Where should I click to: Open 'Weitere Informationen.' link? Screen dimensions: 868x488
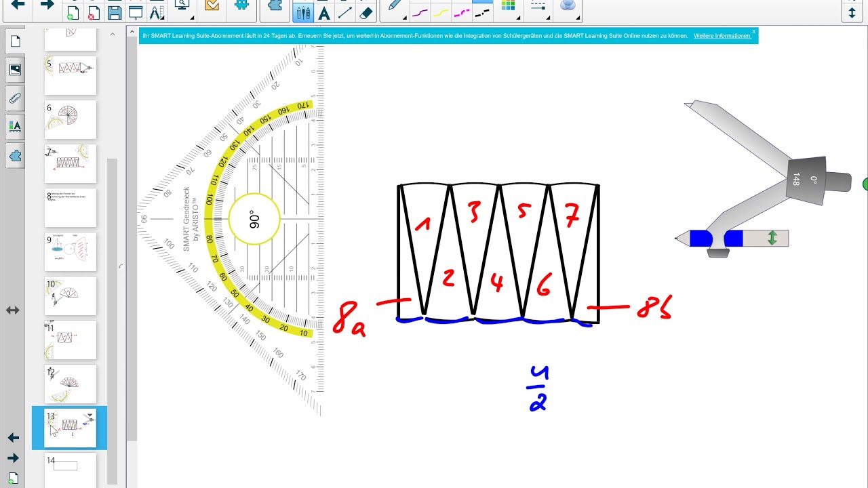tap(722, 36)
